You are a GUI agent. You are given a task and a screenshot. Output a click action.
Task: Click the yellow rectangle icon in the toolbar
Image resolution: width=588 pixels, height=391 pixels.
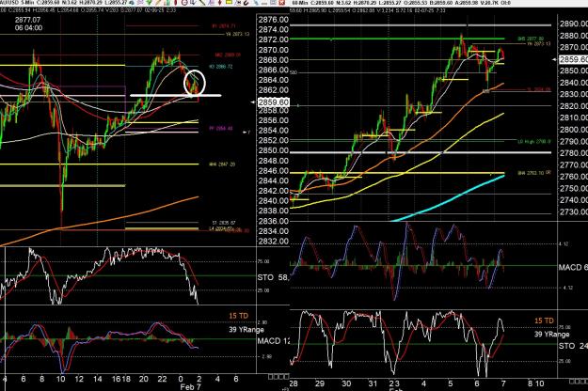229,2
